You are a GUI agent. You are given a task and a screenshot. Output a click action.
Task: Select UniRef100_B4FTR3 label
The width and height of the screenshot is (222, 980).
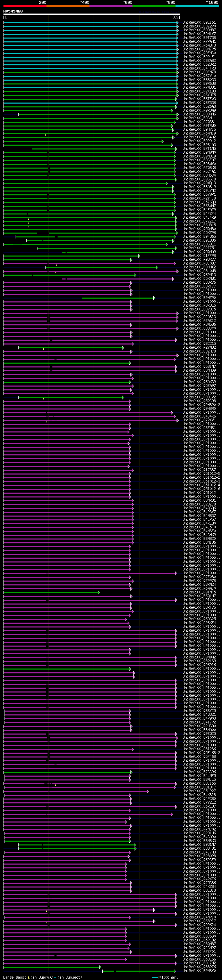pyautogui.click(x=199, y=68)
